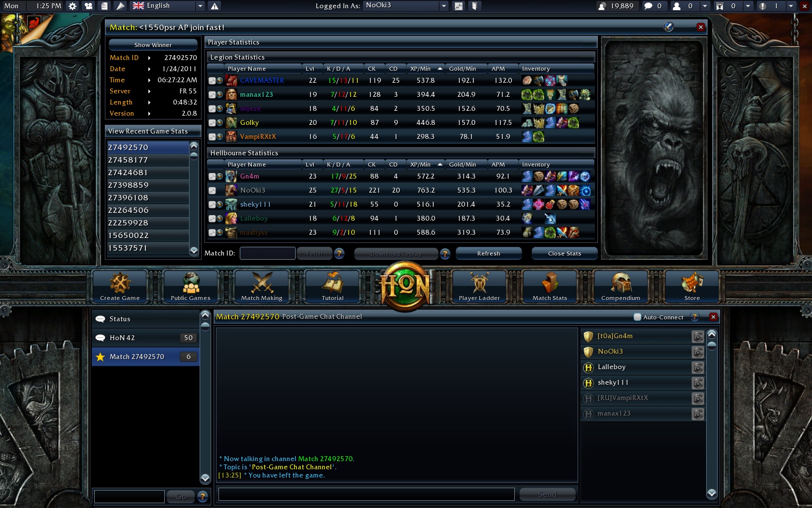Click the Refresh button

489,254
